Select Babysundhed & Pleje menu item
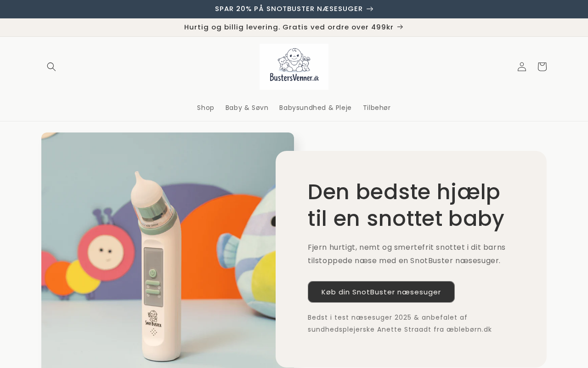This screenshot has width=588, height=368. pyautogui.click(x=315, y=108)
